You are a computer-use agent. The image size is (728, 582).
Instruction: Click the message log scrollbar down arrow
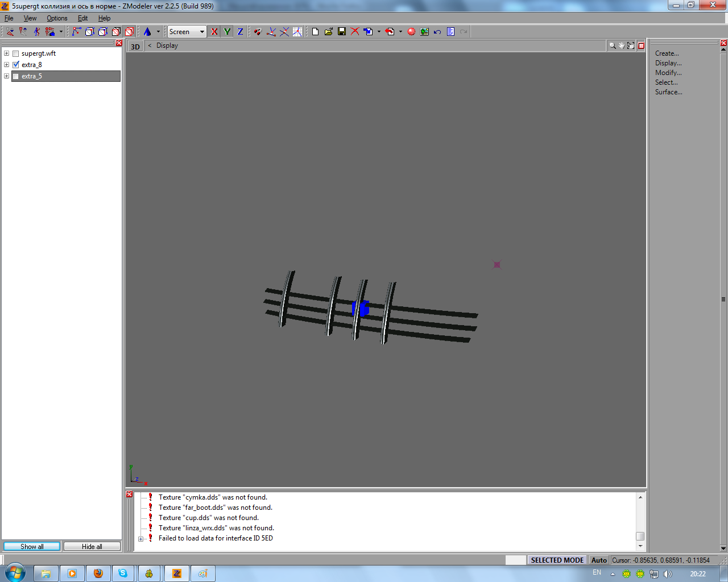pyautogui.click(x=640, y=546)
